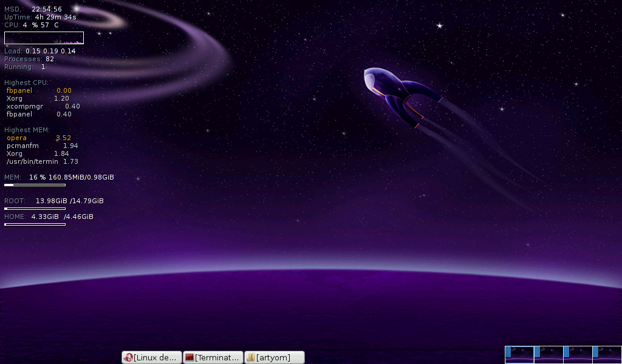Viewport: 622px width, 364px height.
Task: Click the yellow "opera 3.52" row
Action: (39, 138)
